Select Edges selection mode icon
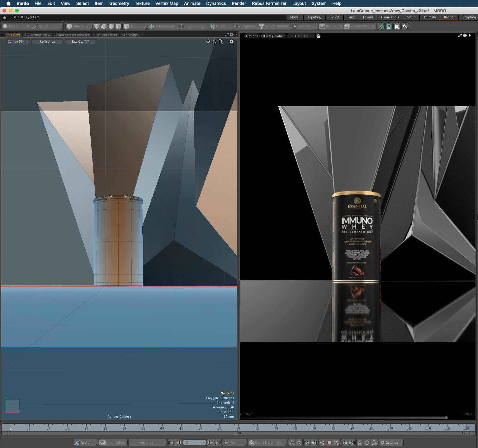478x448 pixels. coord(104,26)
